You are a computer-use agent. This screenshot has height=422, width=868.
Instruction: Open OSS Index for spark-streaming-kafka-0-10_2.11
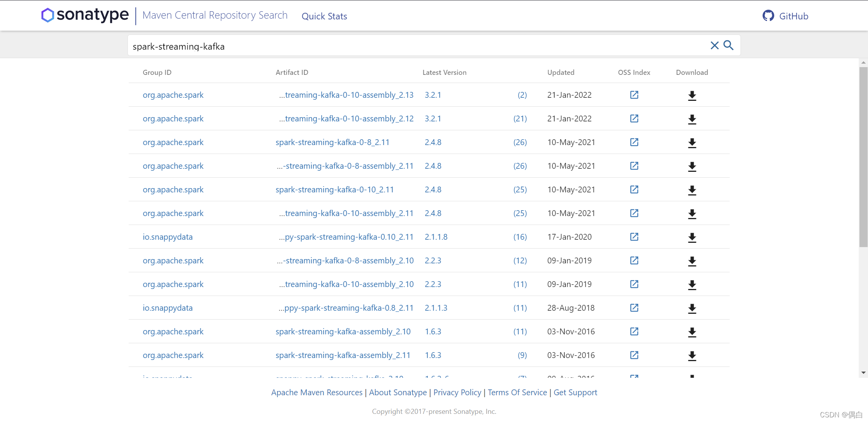click(x=634, y=190)
